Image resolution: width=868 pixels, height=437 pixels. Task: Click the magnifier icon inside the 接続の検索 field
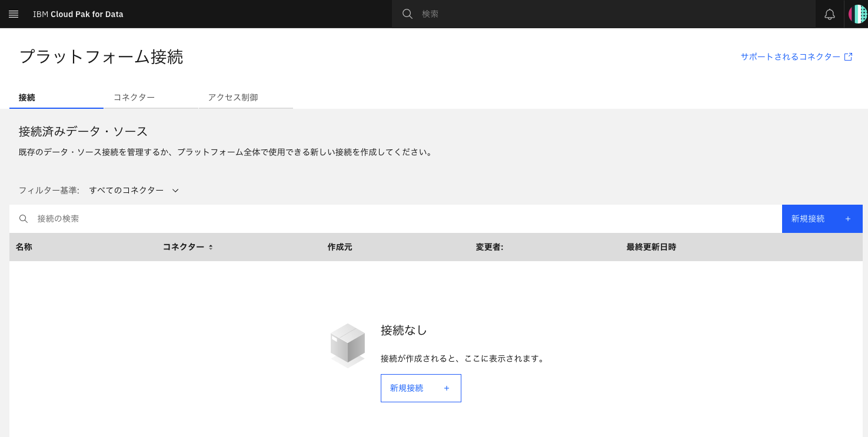(24, 218)
